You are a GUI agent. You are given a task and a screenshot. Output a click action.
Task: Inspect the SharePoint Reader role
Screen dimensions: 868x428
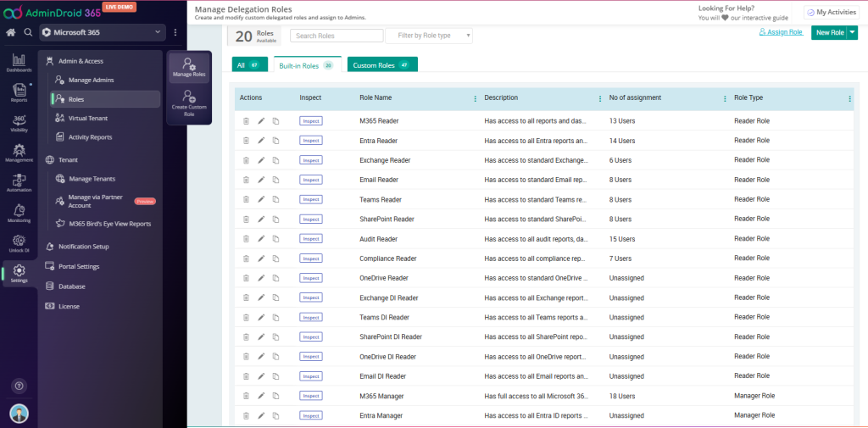(x=311, y=220)
